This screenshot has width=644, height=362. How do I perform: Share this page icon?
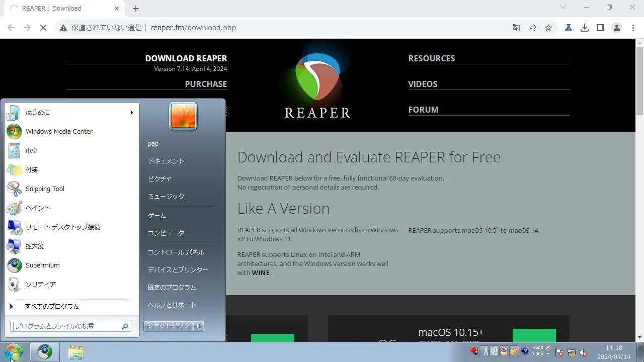point(532,28)
